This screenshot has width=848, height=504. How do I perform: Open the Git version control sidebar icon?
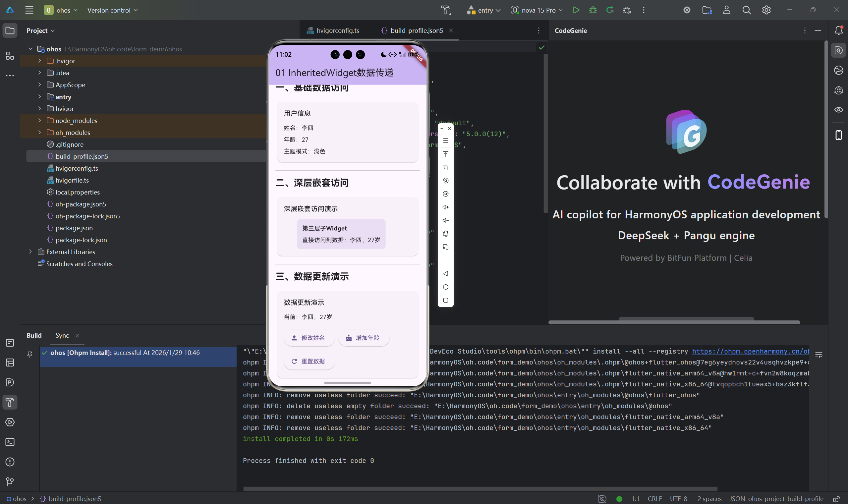(10, 481)
